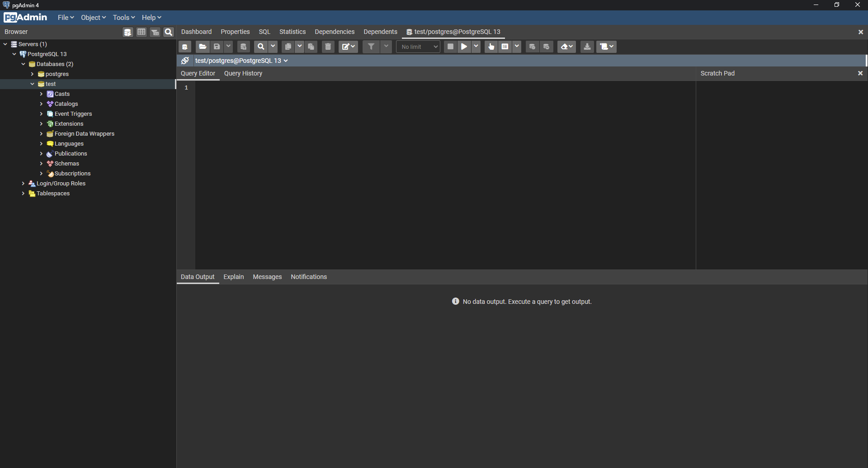Viewport: 868px width, 468px height.
Task: Click into the query editor text area
Action: [445, 175]
